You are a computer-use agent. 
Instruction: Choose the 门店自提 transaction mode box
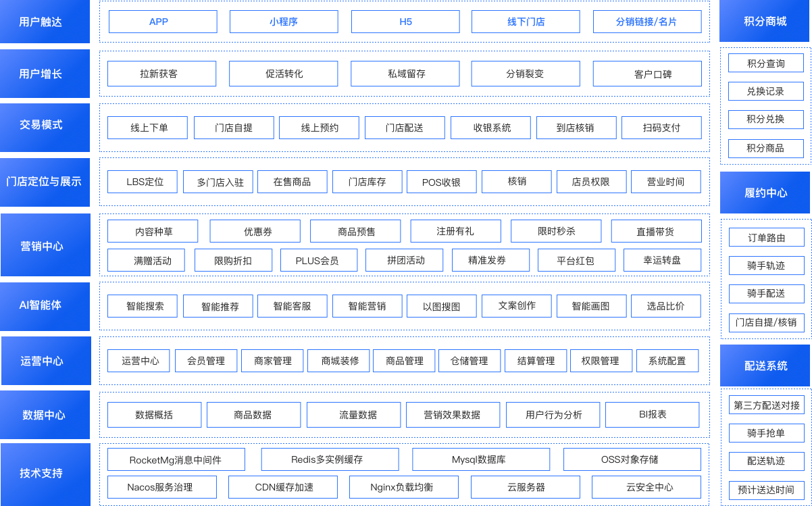click(x=234, y=128)
